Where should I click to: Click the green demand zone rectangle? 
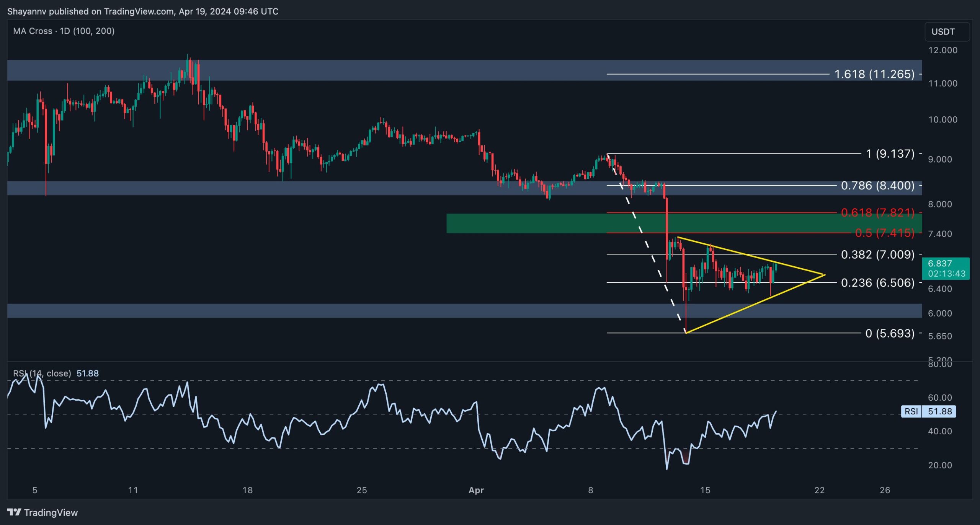pyautogui.click(x=684, y=223)
